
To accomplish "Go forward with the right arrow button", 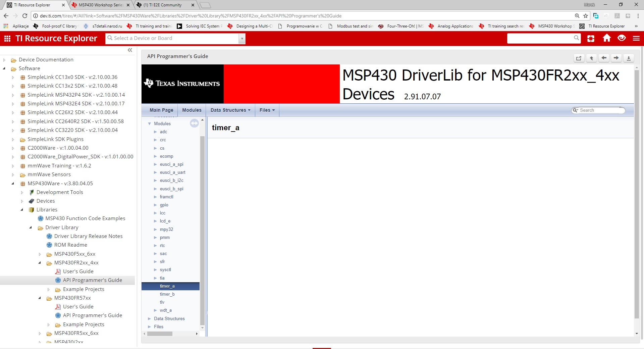I will click(x=616, y=58).
